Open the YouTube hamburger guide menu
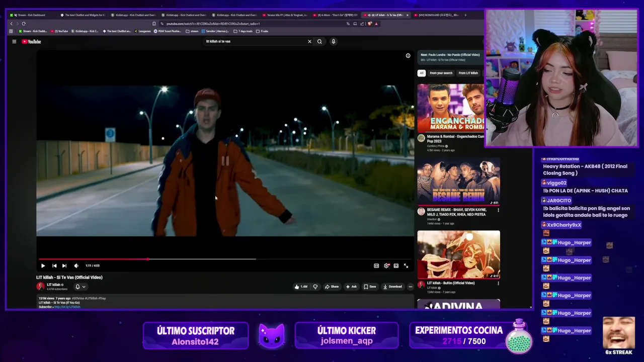Viewport: 644px width, 362px height. [14, 42]
